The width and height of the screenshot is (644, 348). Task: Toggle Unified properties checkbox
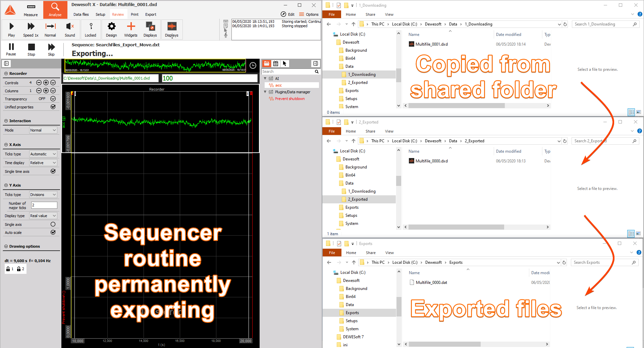point(53,107)
